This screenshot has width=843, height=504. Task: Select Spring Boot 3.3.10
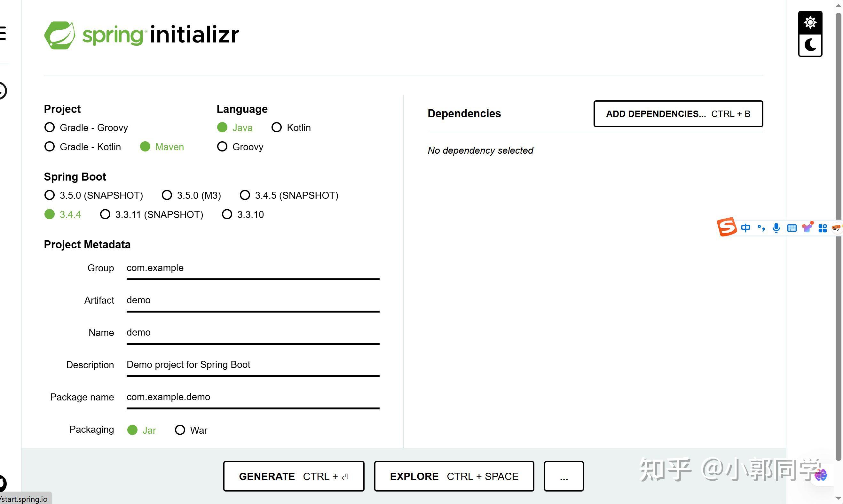click(243, 214)
